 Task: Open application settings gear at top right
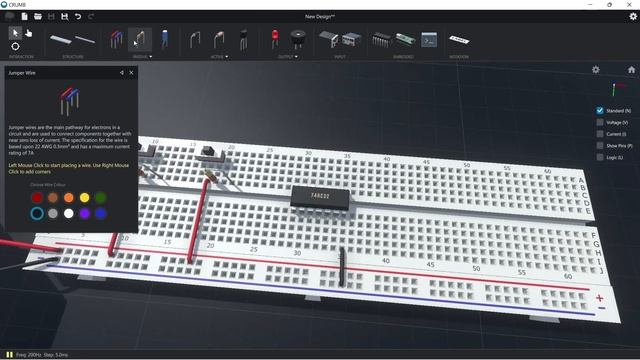(x=633, y=16)
